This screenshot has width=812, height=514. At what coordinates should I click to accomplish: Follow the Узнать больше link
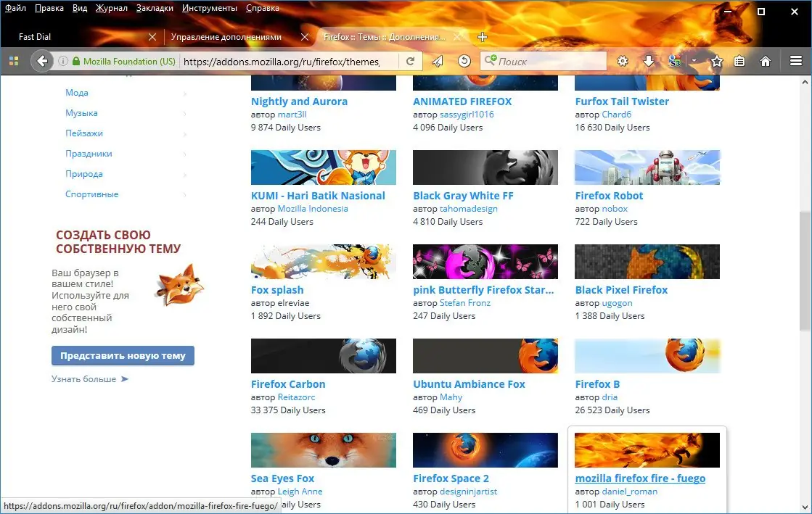point(89,379)
